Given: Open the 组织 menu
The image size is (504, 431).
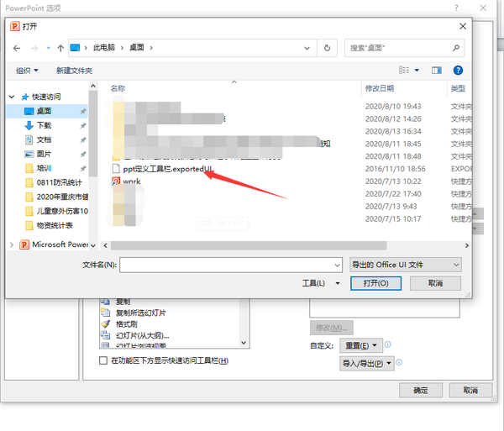Looking at the screenshot, I should point(27,71).
